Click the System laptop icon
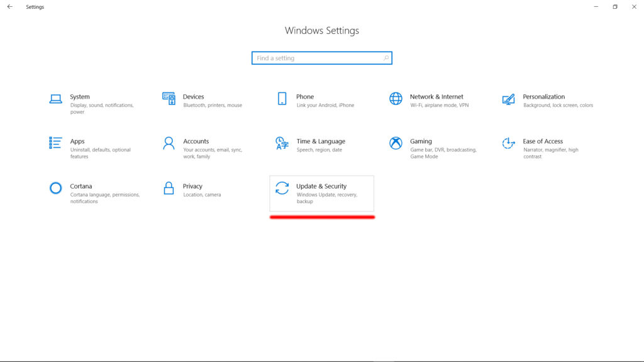This screenshot has height=362, width=644. pos(56,99)
